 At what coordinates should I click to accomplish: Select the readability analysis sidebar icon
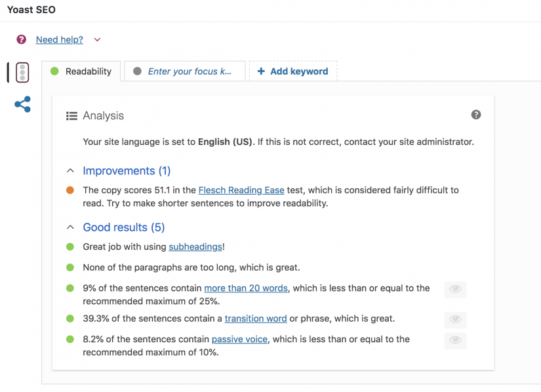coord(22,72)
